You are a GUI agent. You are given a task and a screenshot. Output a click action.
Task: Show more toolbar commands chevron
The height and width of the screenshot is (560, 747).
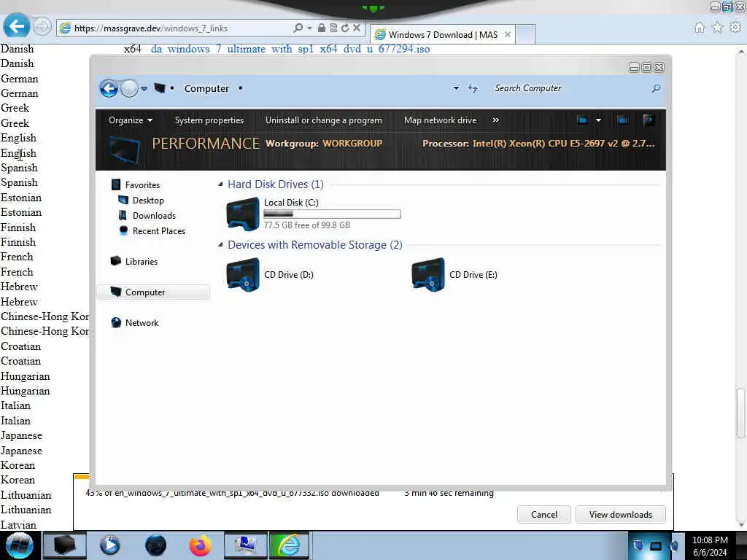point(495,120)
